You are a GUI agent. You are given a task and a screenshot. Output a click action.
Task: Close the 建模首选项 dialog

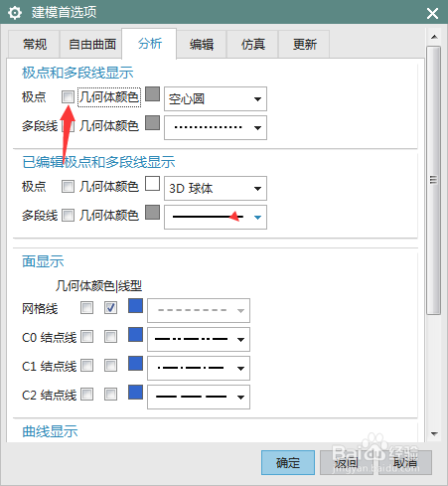(432, 13)
